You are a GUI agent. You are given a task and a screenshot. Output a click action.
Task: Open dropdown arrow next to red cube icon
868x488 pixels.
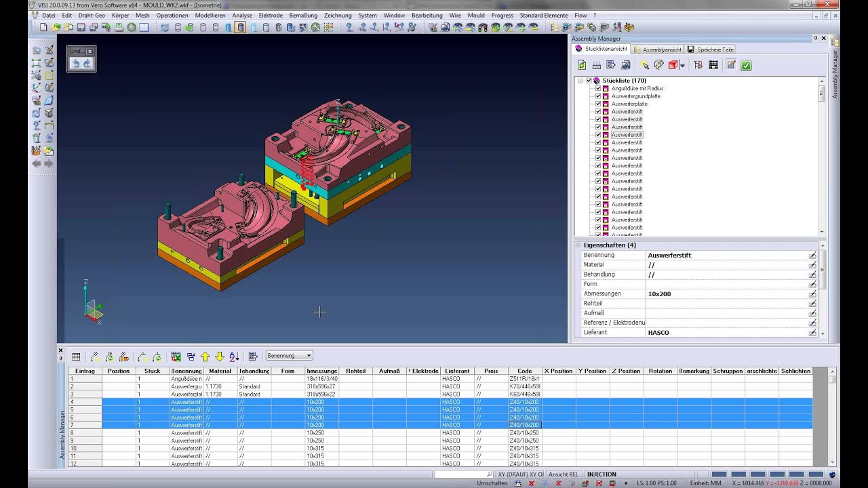pos(682,65)
